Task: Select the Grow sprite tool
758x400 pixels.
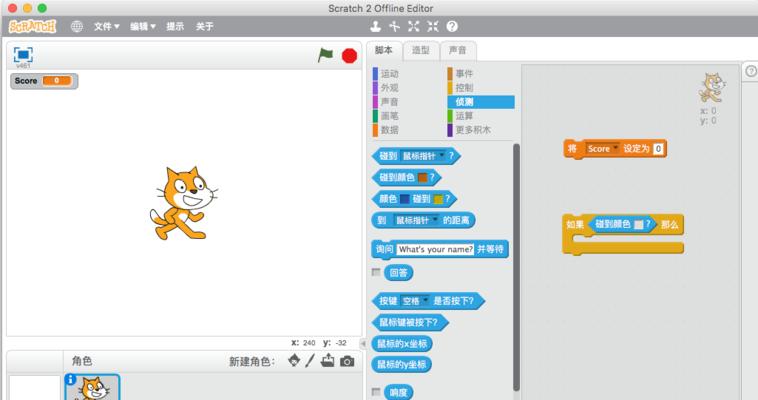Action: [413, 27]
